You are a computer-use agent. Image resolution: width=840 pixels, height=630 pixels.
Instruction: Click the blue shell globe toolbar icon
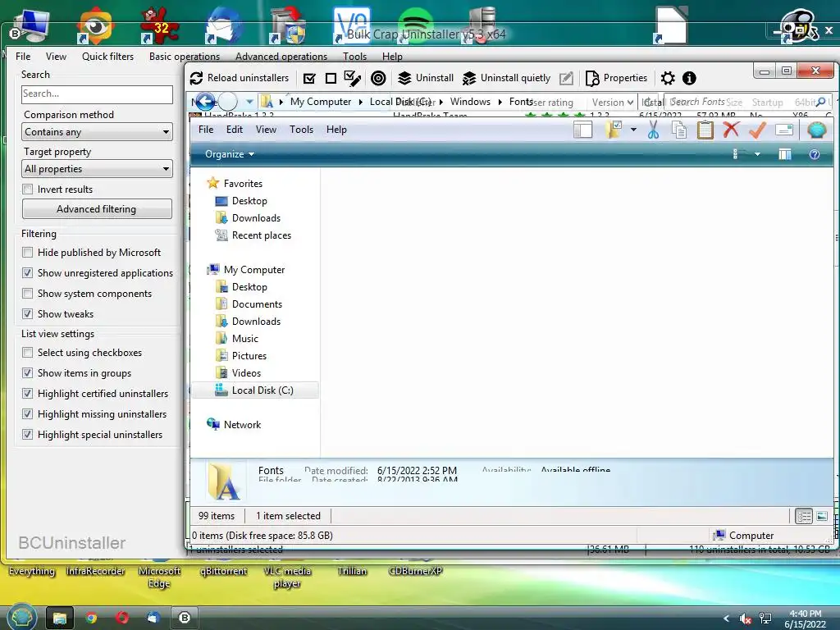point(816,130)
